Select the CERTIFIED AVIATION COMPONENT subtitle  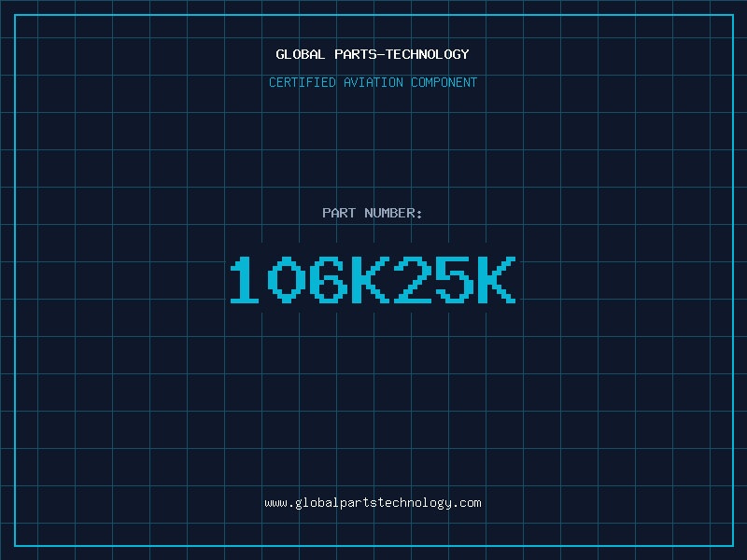373,82
